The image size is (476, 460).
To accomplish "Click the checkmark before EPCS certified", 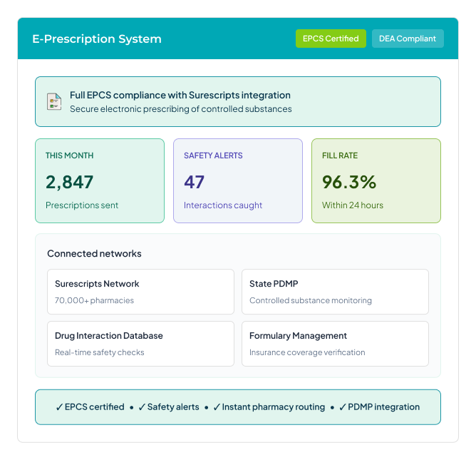I will coord(60,407).
